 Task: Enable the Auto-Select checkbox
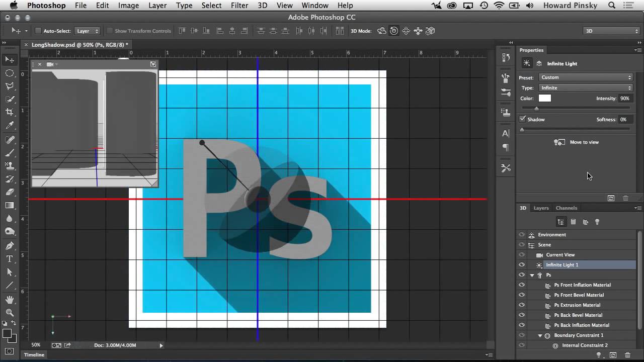coord(38,31)
